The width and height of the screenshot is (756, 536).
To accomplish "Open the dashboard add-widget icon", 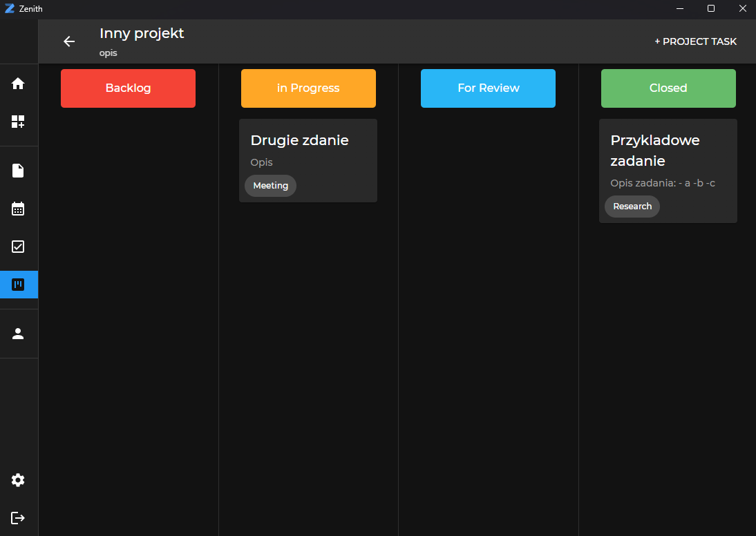I will pos(18,122).
